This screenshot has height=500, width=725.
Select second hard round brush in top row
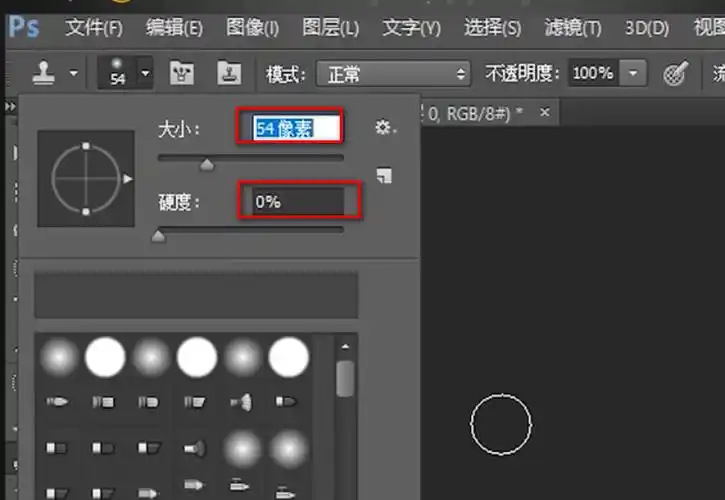pyautogui.click(x=197, y=357)
